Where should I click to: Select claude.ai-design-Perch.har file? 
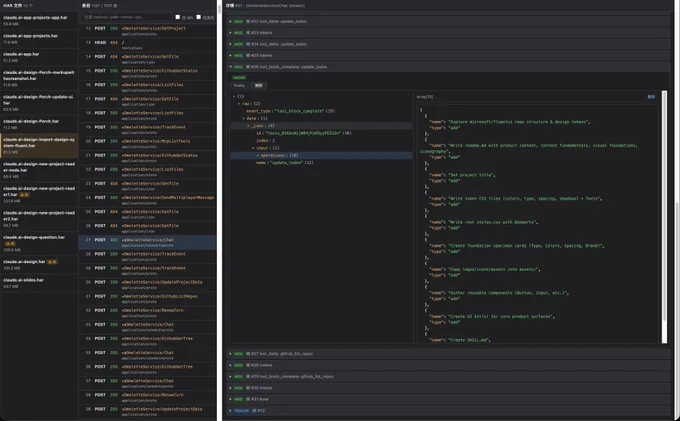tap(39, 124)
